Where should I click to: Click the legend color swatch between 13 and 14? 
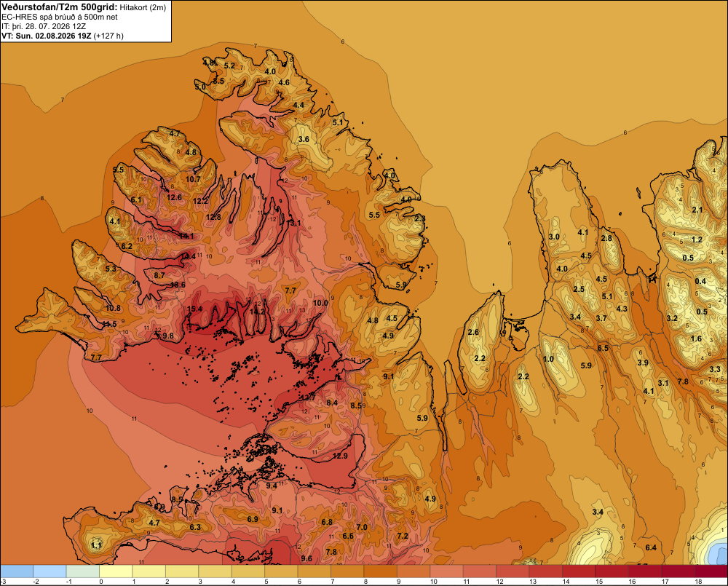(x=545, y=571)
